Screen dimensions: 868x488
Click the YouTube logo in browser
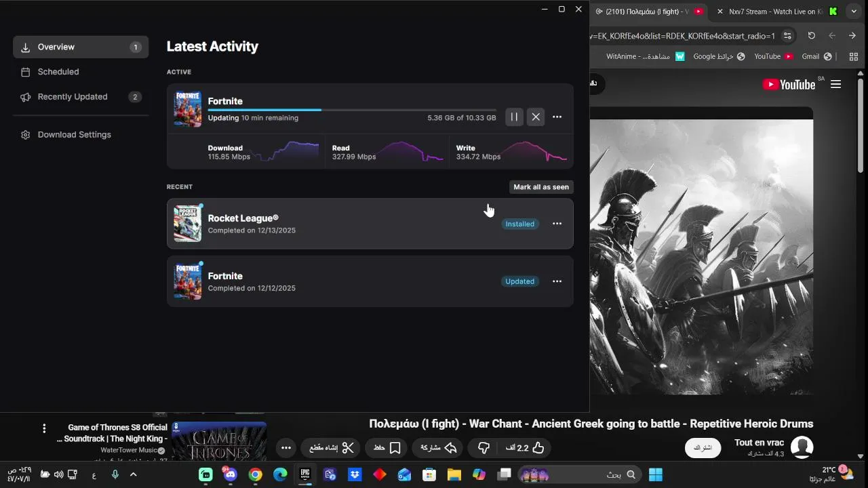[789, 84]
